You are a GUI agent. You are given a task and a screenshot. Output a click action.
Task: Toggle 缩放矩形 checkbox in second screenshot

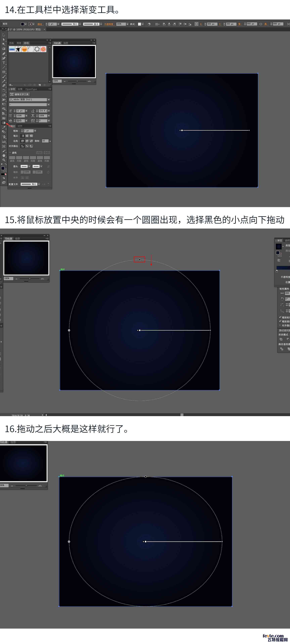pos(280,317)
